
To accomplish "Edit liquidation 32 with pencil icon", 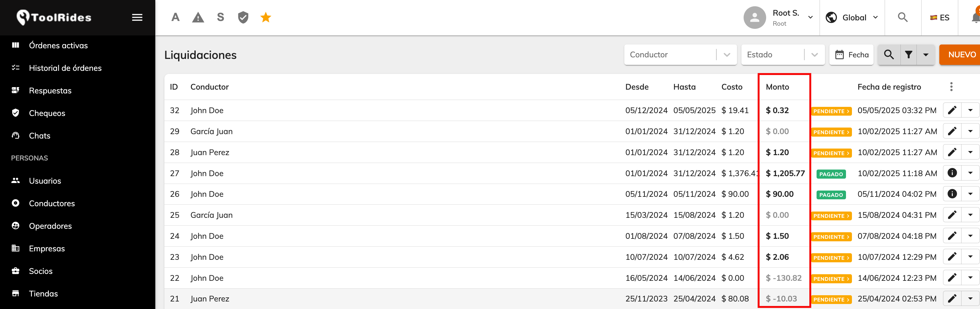I will click(x=952, y=111).
